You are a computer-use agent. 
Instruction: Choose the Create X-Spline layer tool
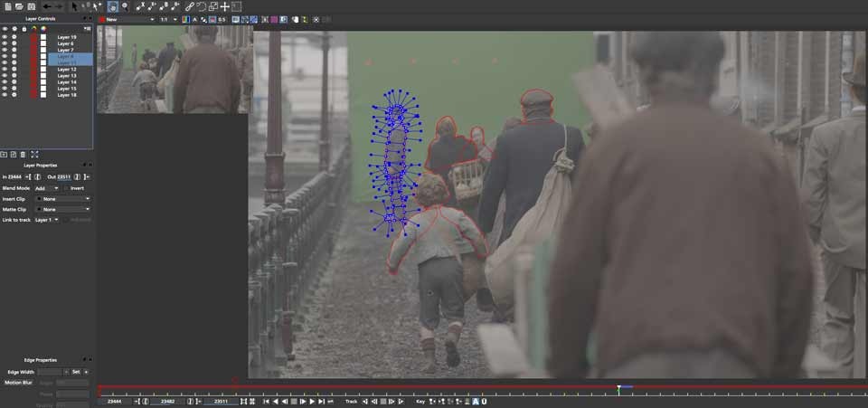pyautogui.click(x=140, y=6)
